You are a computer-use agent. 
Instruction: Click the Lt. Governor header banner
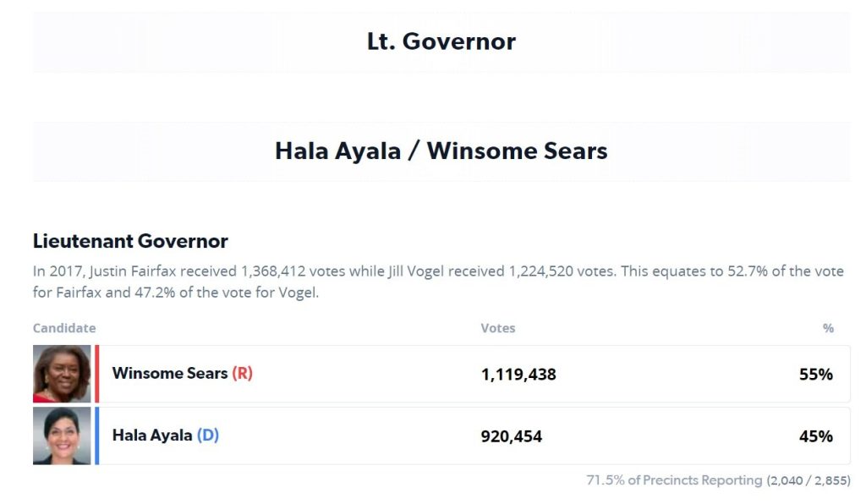(441, 41)
